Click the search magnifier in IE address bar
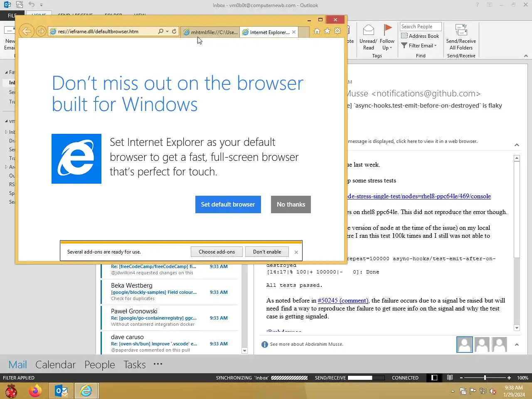532x399 pixels. [x=160, y=32]
